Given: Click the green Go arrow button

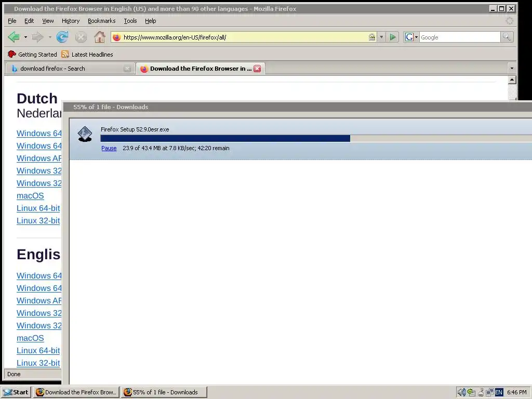Looking at the screenshot, I should [x=393, y=37].
